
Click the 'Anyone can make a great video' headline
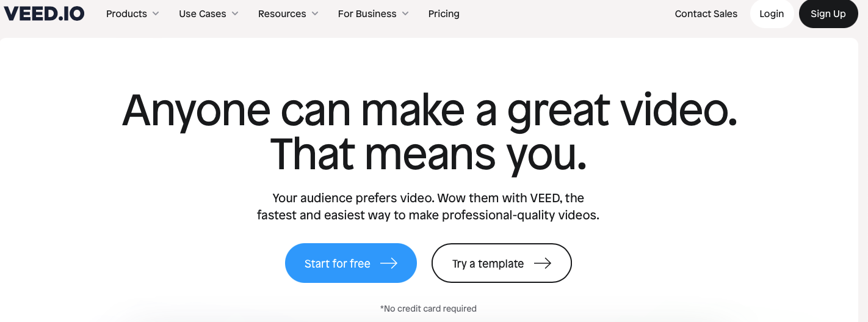[430, 110]
